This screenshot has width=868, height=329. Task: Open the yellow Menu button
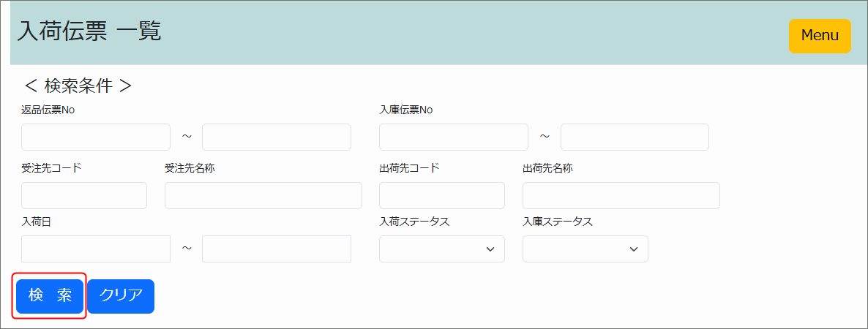tap(820, 36)
